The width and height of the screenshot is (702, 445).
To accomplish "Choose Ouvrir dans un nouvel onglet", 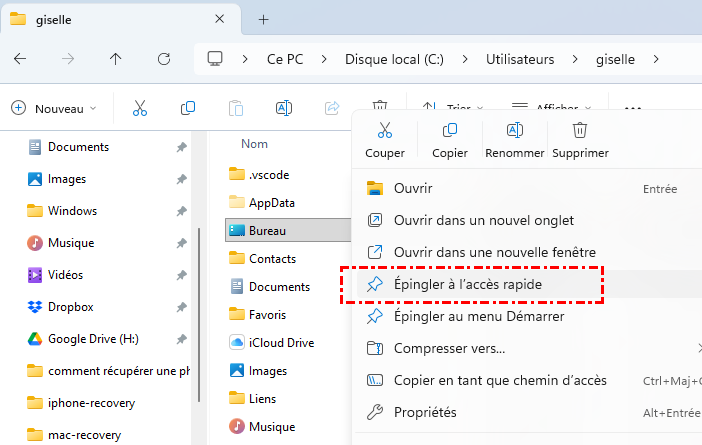I will (x=484, y=220).
